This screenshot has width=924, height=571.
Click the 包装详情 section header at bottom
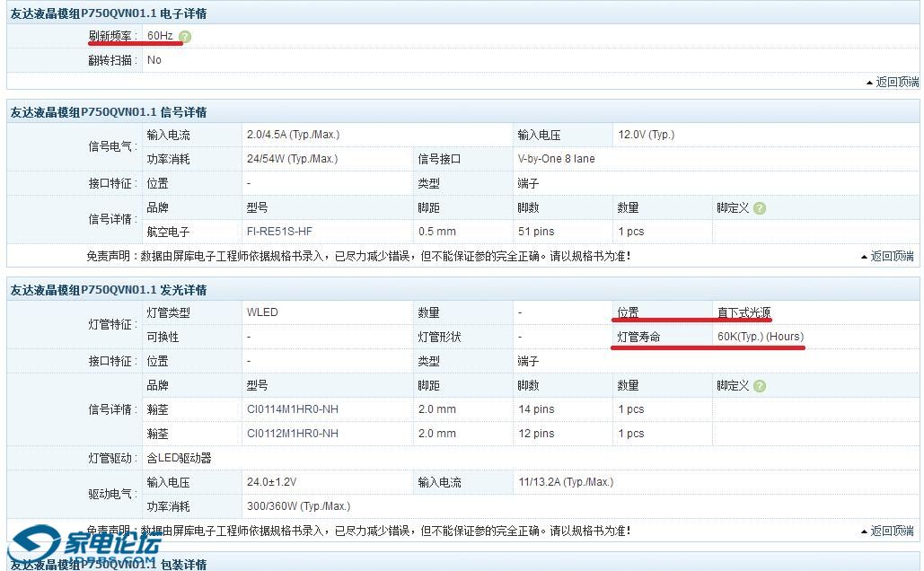109,565
